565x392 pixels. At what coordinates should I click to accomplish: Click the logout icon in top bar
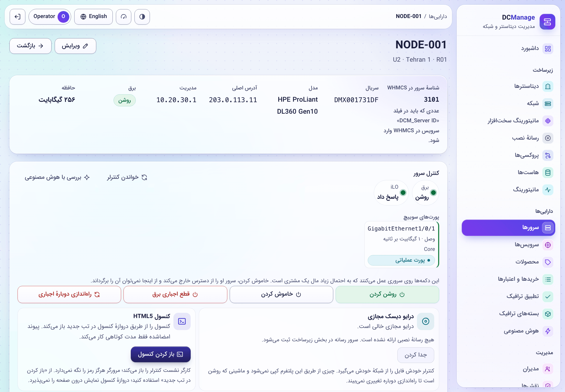point(18,17)
